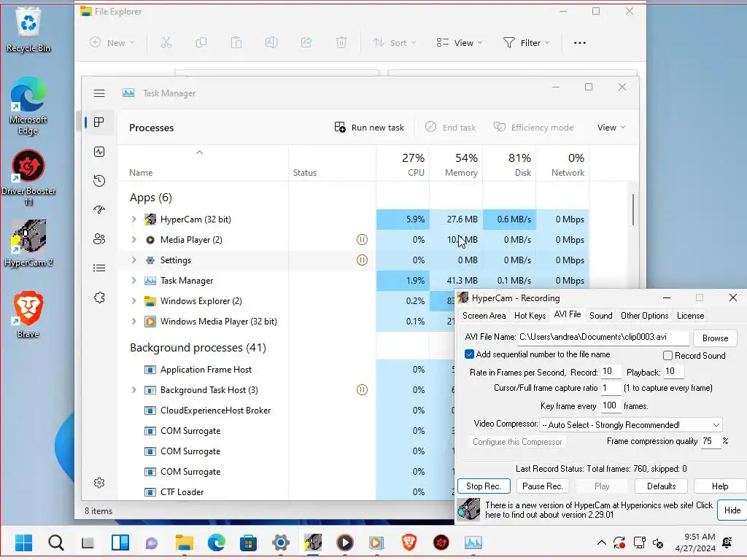Open the Performance sidebar icon in Task Manager
This screenshot has height=560, width=747.
[99, 152]
